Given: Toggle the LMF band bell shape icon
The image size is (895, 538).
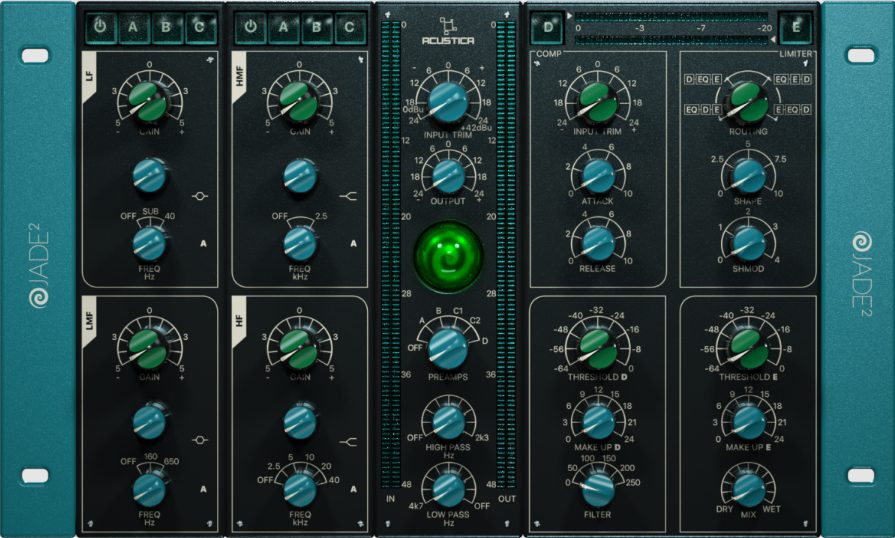Looking at the screenshot, I should coord(200,440).
